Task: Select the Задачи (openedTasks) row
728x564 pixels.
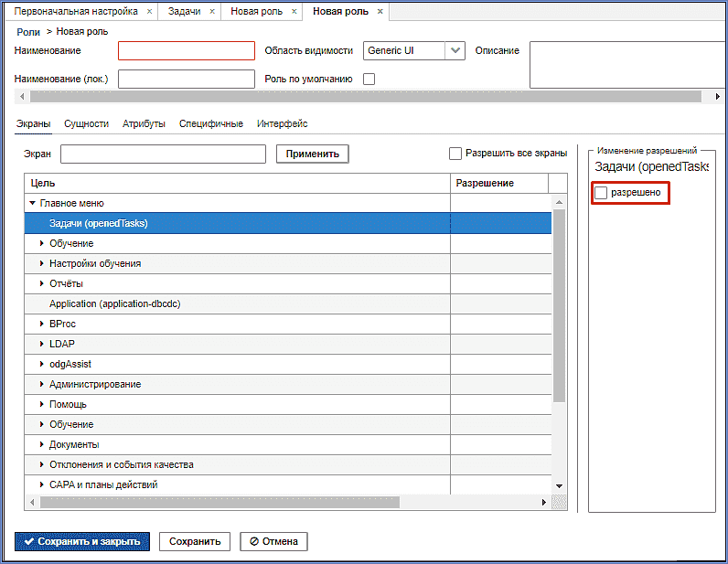Action: point(288,223)
